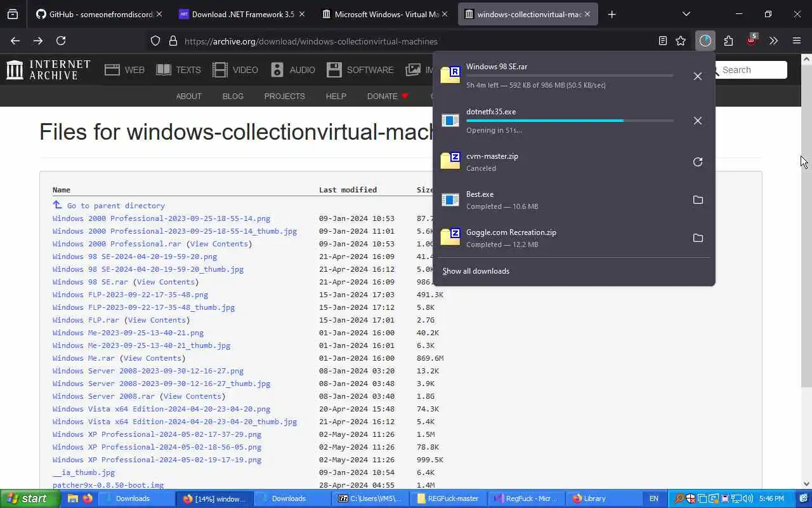This screenshot has width=812, height=508.
Task: Open the WEB media section
Action: [x=125, y=70]
